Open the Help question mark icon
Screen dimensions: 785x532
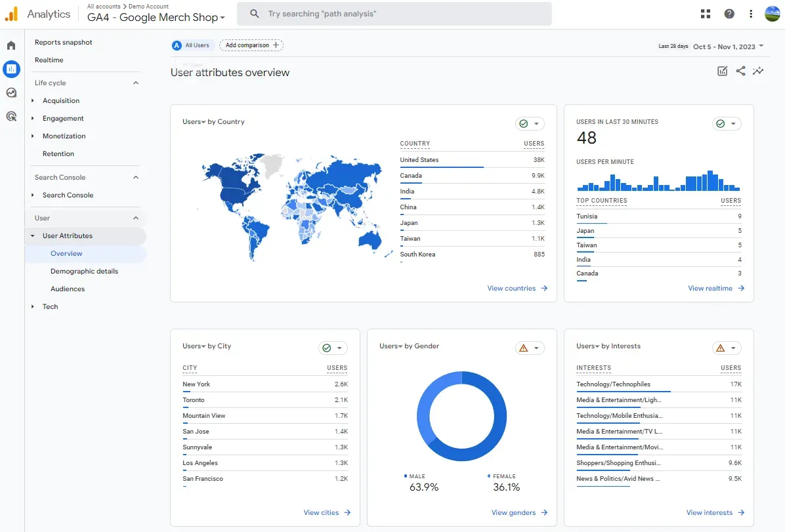tap(729, 14)
